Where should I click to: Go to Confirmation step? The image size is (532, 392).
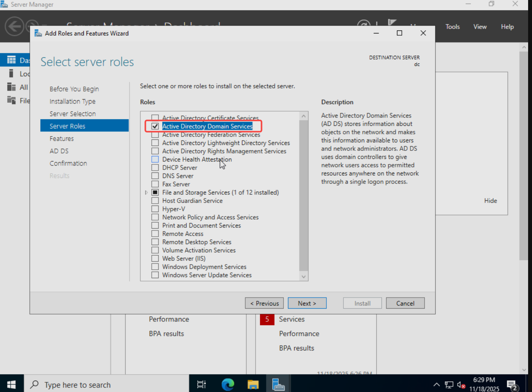tap(68, 163)
